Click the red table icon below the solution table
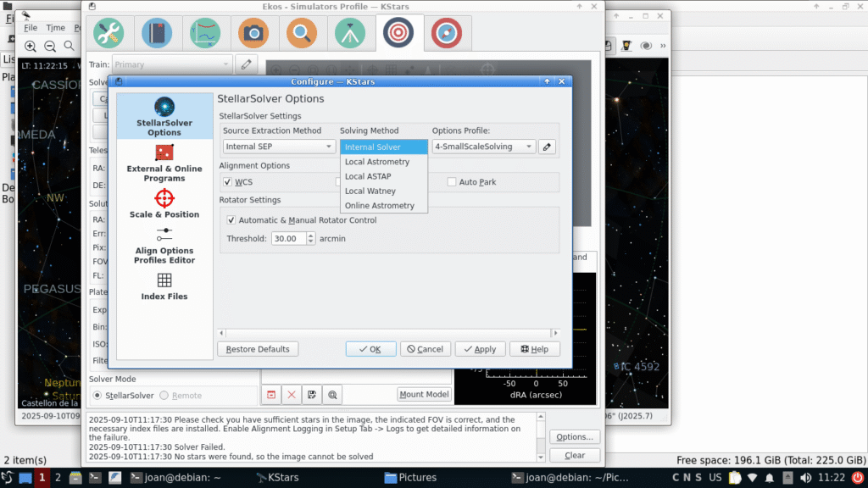 click(x=271, y=395)
